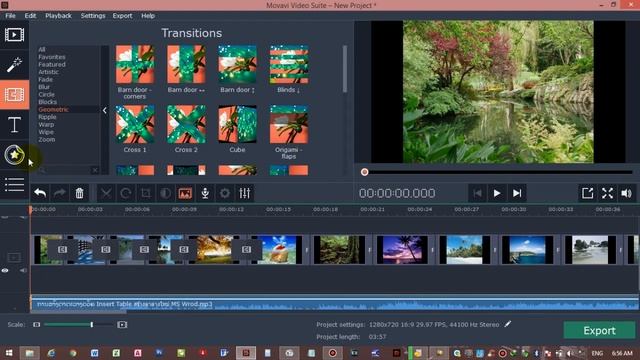The width and height of the screenshot is (640, 360).
Task: Play the preview video
Action: [497, 193]
